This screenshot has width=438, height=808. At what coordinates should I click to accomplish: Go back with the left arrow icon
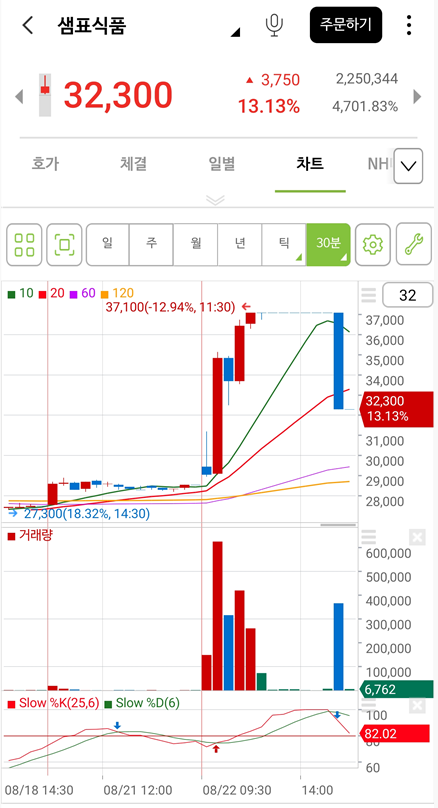tap(27, 25)
